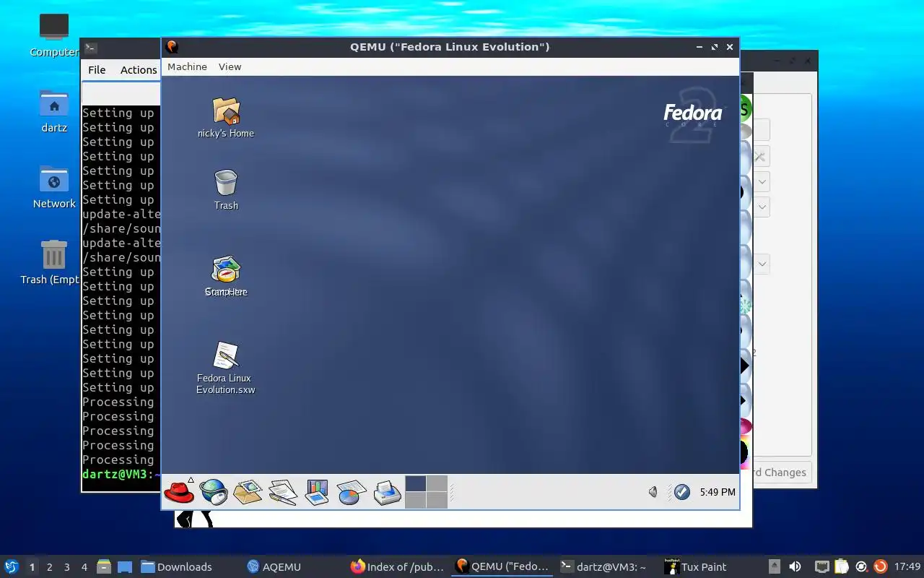The width and height of the screenshot is (924, 578).
Task: Select the host desktop Trash (Empty) icon
Action: tap(52, 262)
